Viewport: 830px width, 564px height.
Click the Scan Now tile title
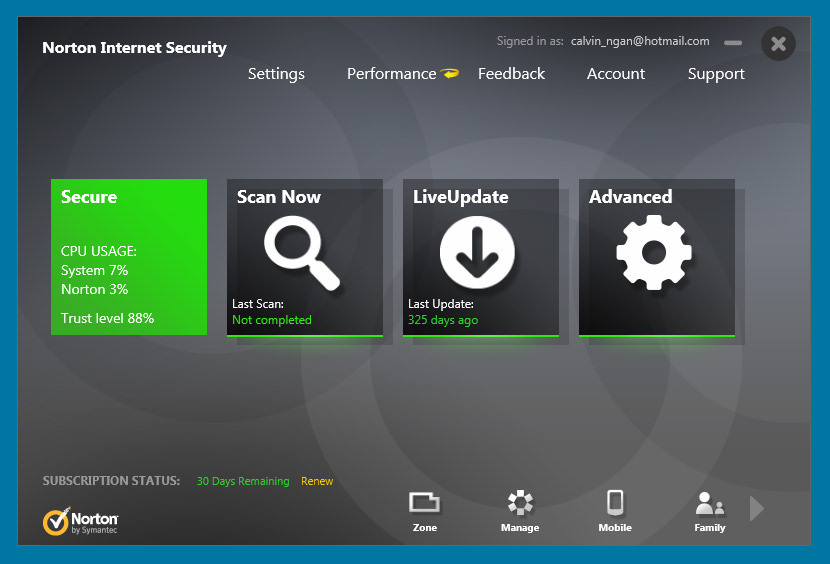pyautogui.click(x=278, y=196)
